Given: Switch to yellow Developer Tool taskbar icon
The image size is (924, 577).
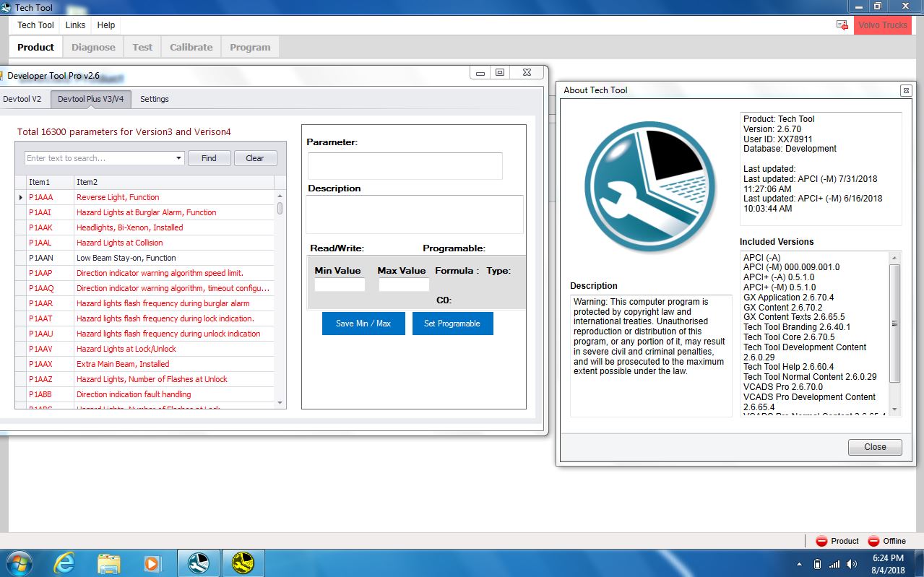Looking at the screenshot, I should [243, 563].
